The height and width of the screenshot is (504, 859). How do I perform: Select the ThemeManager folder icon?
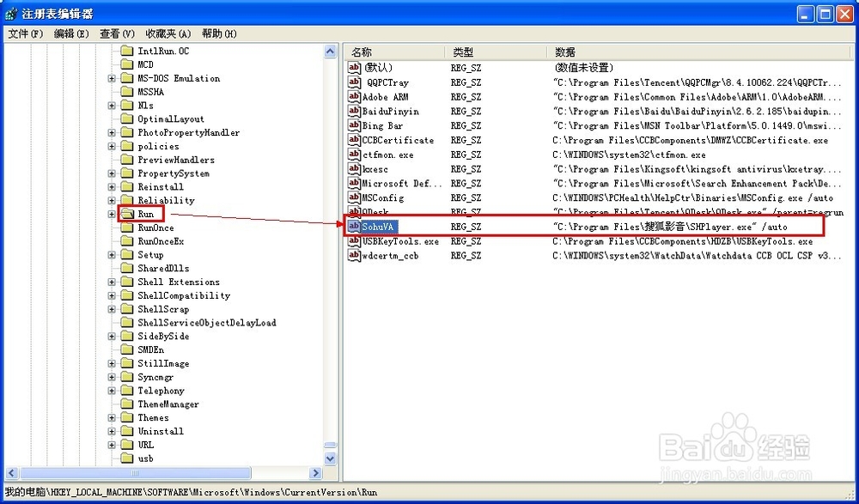click(127, 404)
